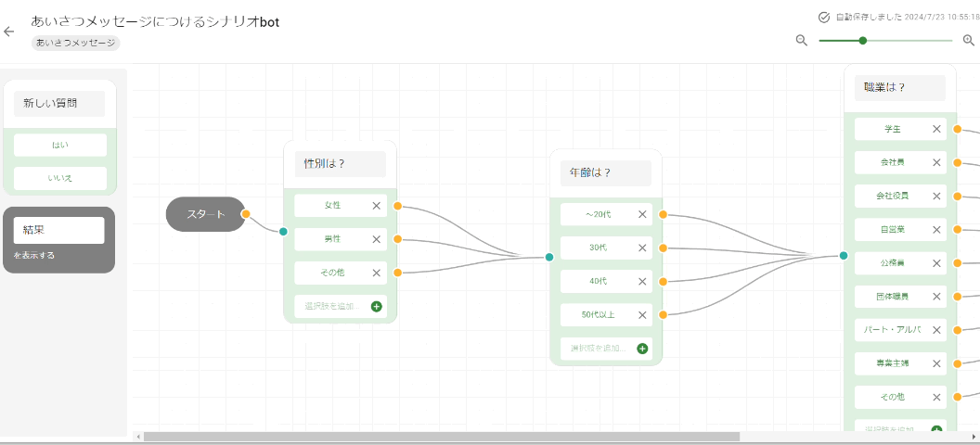Adjust the zoom level slider handle
This screenshot has width=980, height=445.
863,40
